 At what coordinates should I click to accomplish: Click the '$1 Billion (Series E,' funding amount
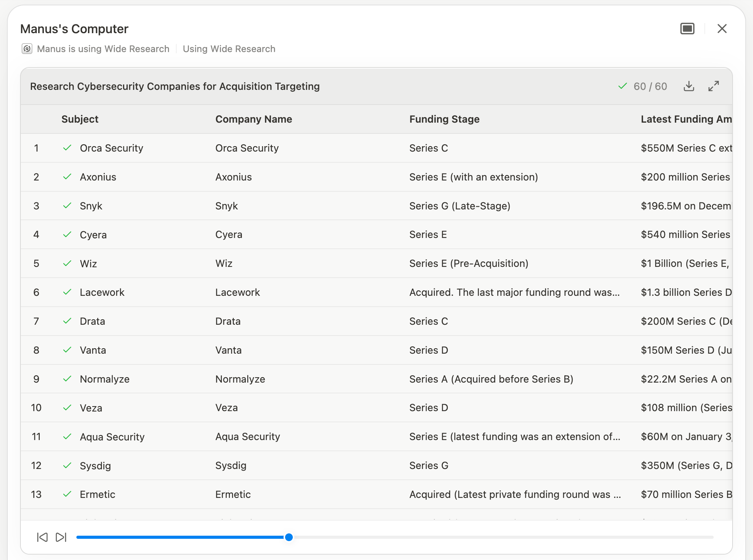coord(685,263)
